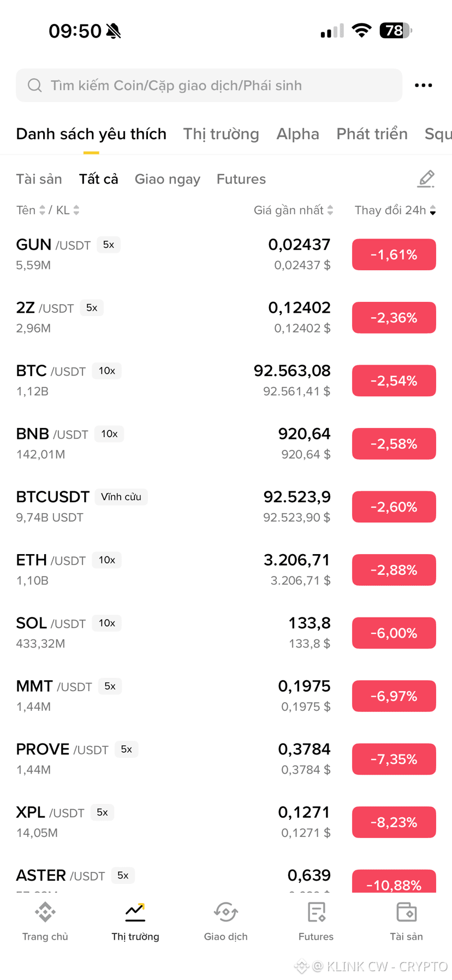Tap the search magnifier icon
The image size is (452, 980).
pos(35,85)
